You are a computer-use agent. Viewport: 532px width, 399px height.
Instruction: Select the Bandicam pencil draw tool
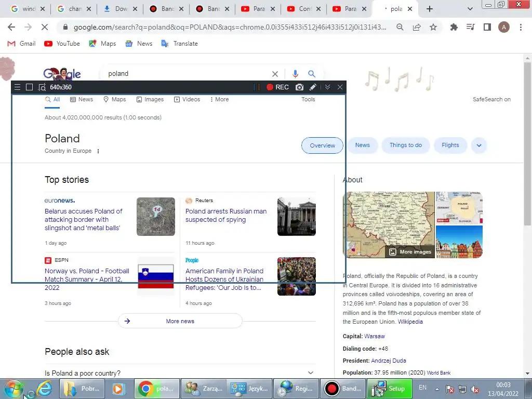tap(313, 87)
